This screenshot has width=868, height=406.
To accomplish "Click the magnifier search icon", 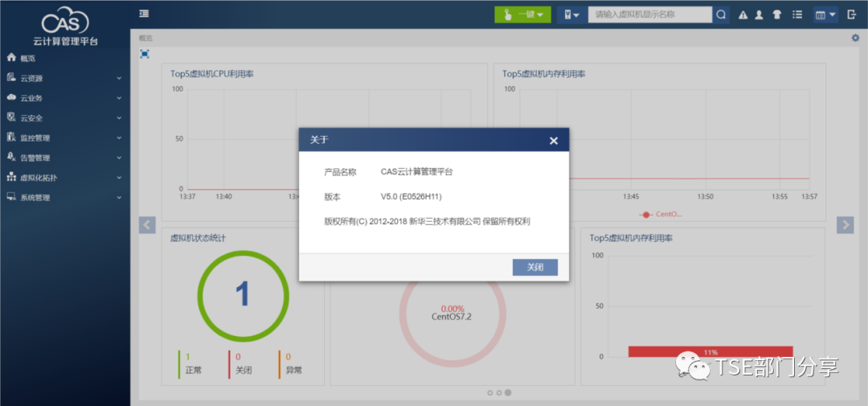I will [x=721, y=15].
